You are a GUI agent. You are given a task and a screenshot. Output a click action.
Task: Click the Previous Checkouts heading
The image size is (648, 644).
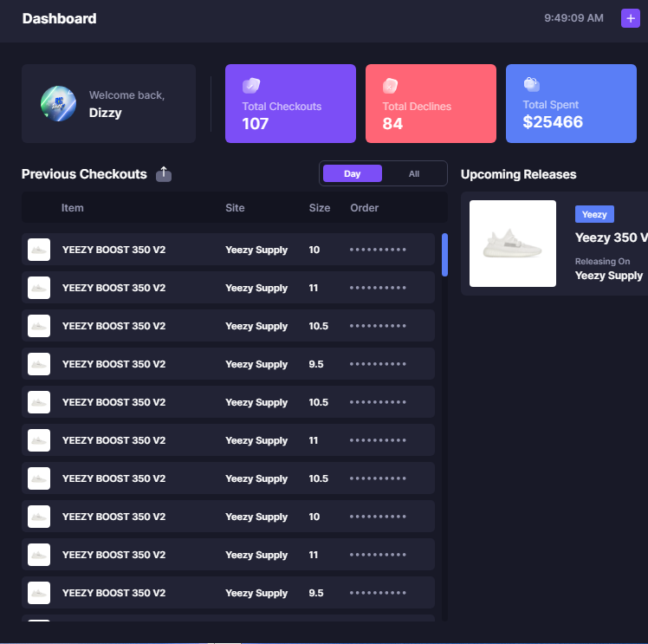(x=84, y=174)
